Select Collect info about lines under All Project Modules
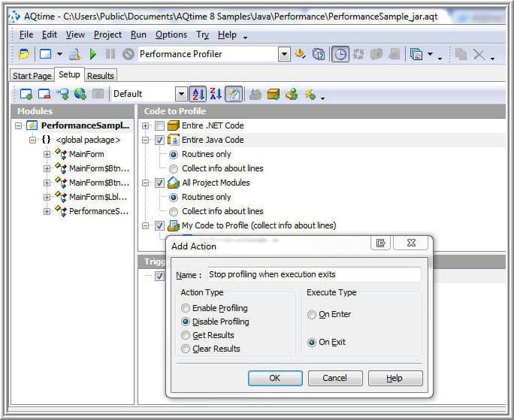Viewport: 514px width, 420px height. point(174,211)
